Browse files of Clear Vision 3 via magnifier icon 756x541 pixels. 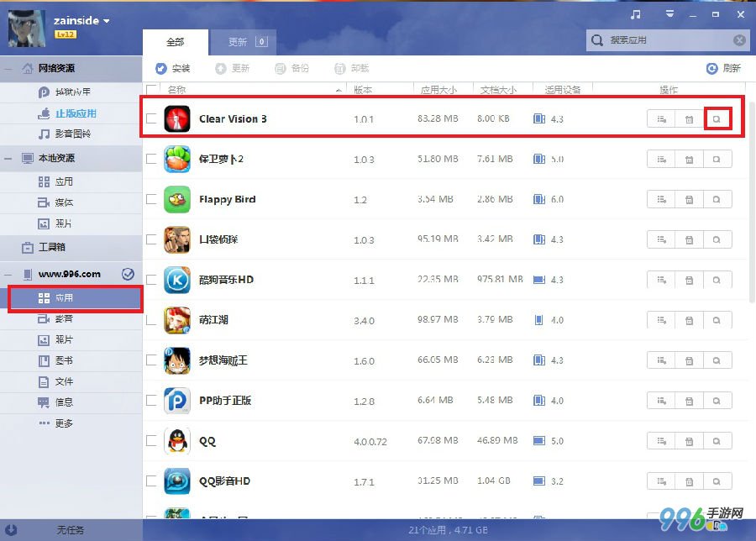click(717, 119)
